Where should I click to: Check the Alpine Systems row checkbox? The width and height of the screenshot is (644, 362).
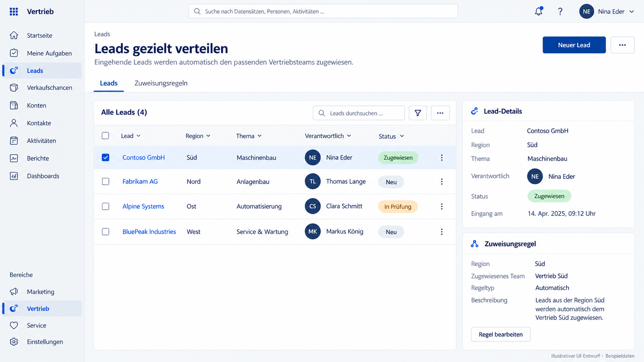[x=106, y=207]
